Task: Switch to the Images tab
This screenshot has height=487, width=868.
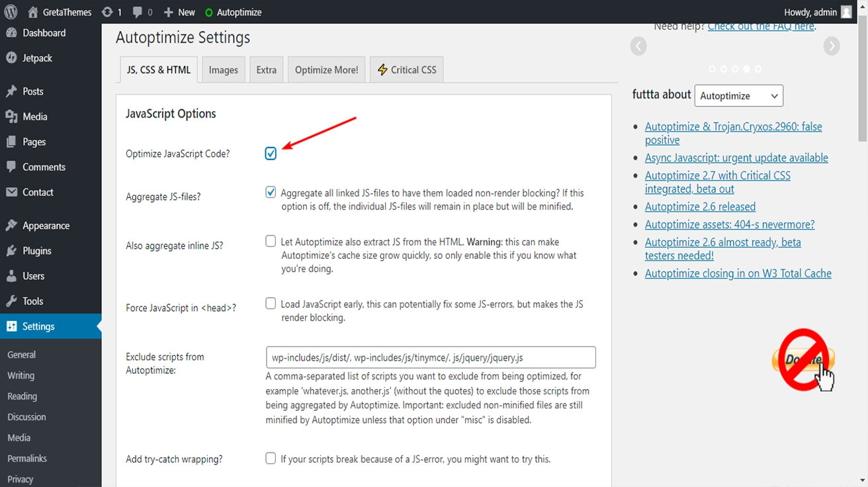Action: click(x=224, y=69)
